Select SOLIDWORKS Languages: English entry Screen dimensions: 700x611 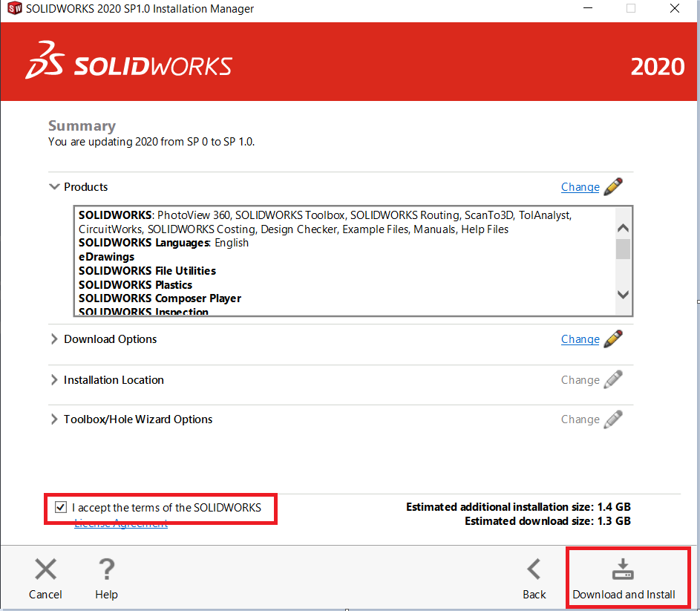(x=163, y=243)
